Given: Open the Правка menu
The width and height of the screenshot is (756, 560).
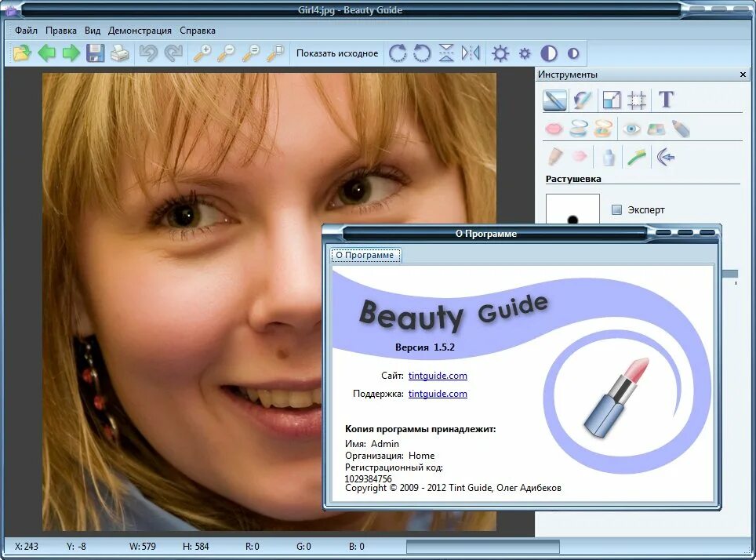Looking at the screenshot, I should click(60, 31).
